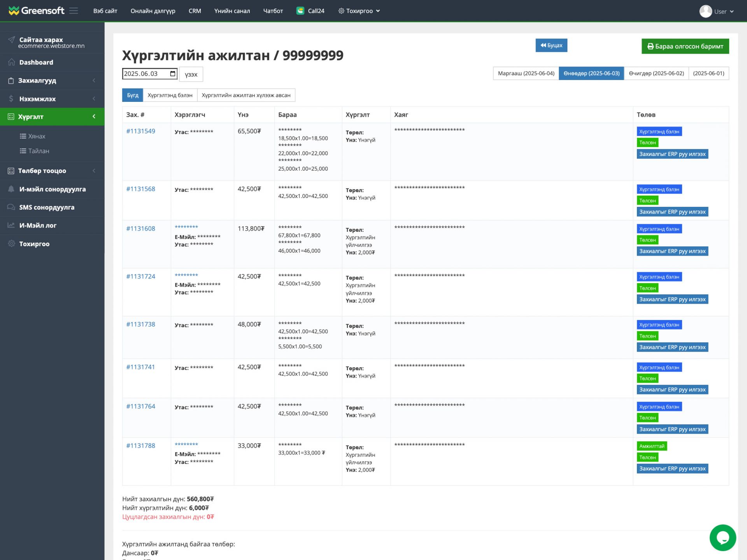Click Амжилттай status badge on order #1131788
The width and height of the screenshot is (747, 560).
coord(652,446)
